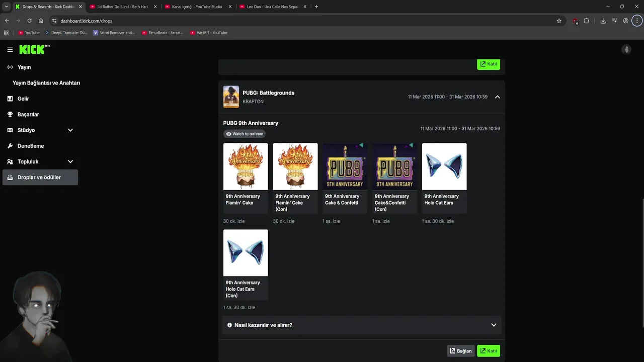Open the Chrome three-dot menu
This screenshot has width=644, height=362.
[637, 21]
